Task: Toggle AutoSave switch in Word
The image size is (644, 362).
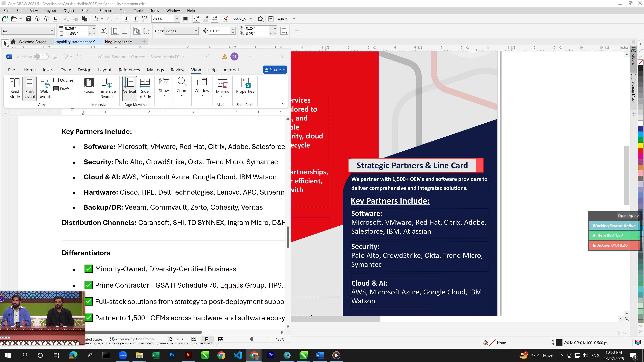Action: [41, 57]
